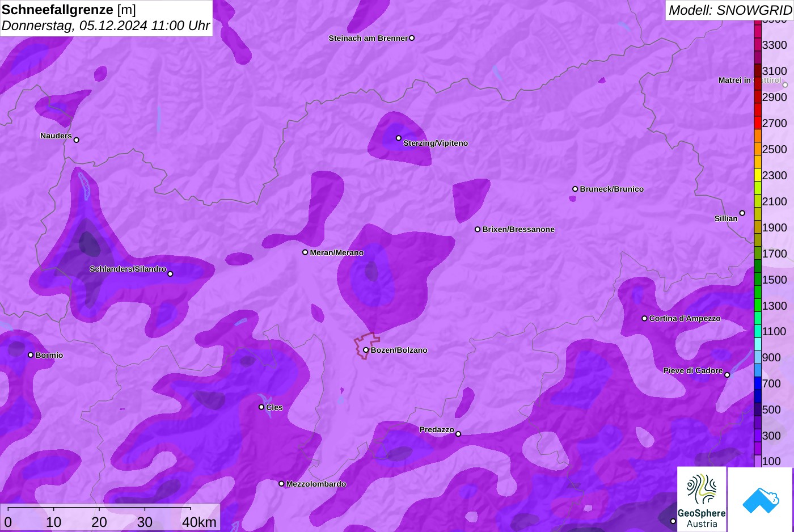Viewport: 794px width, 532px height.
Task: Click the GeoSphere Austria logo
Action: click(x=702, y=499)
